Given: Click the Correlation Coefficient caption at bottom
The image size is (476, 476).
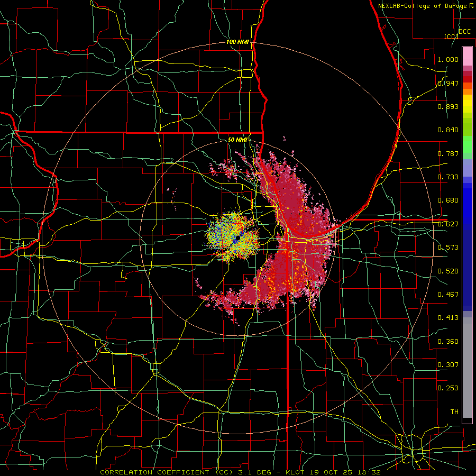Looking at the screenshot, I should click(240, 472).
